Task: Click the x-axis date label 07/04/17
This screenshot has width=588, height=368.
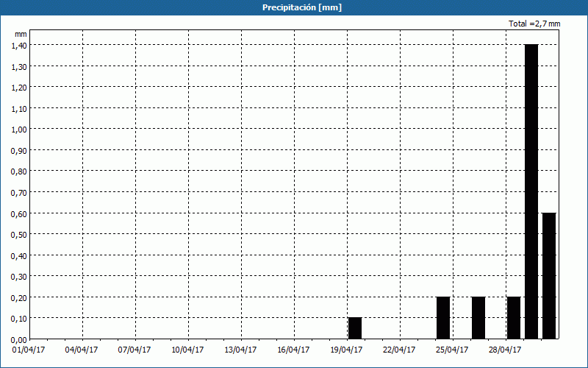Action: (x=135, y=350)
